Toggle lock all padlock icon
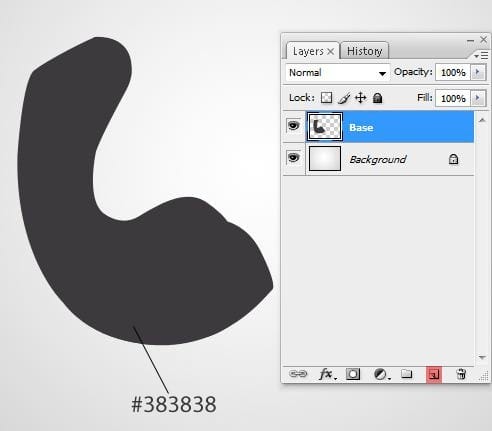Image resolution: width=492 pixels, height=431 pixels. pos(377,98)
